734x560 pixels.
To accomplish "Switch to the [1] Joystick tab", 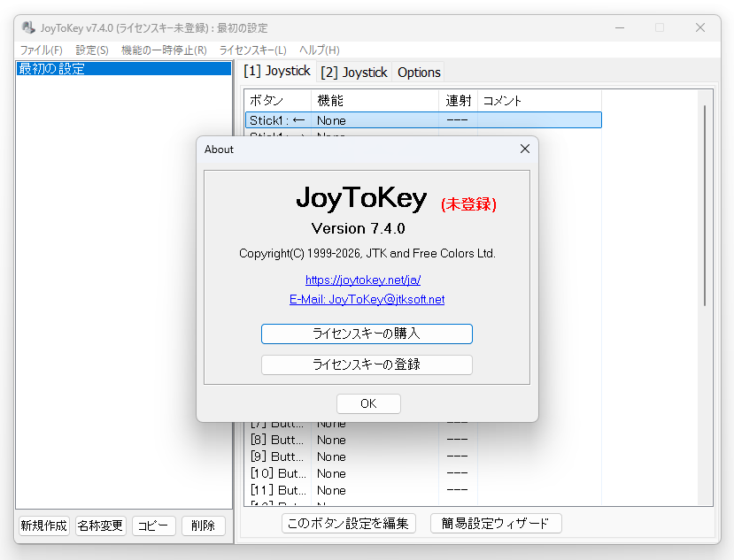I will coord(276,71).
